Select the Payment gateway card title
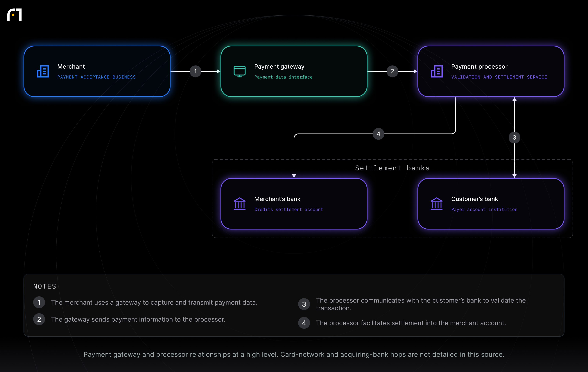The height and width of the screenshot is (372, 588). tap(279, 67)
